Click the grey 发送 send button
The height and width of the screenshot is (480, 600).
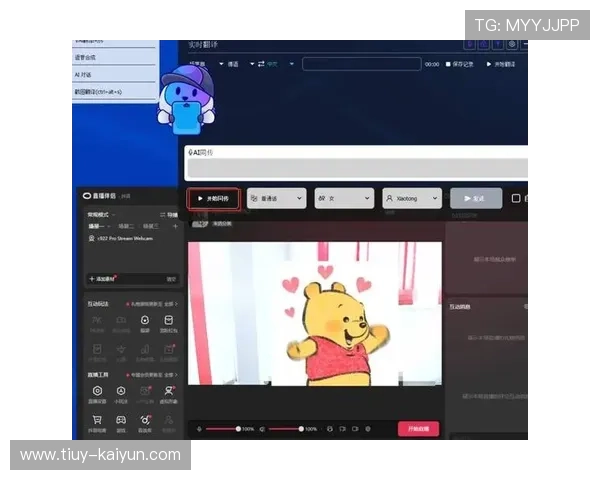476,198
